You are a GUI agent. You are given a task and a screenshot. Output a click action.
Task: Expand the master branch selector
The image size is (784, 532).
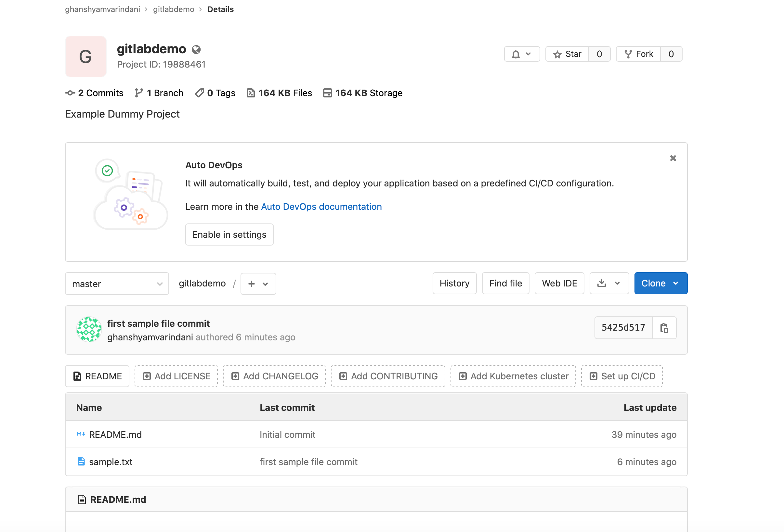pos(117,284)
